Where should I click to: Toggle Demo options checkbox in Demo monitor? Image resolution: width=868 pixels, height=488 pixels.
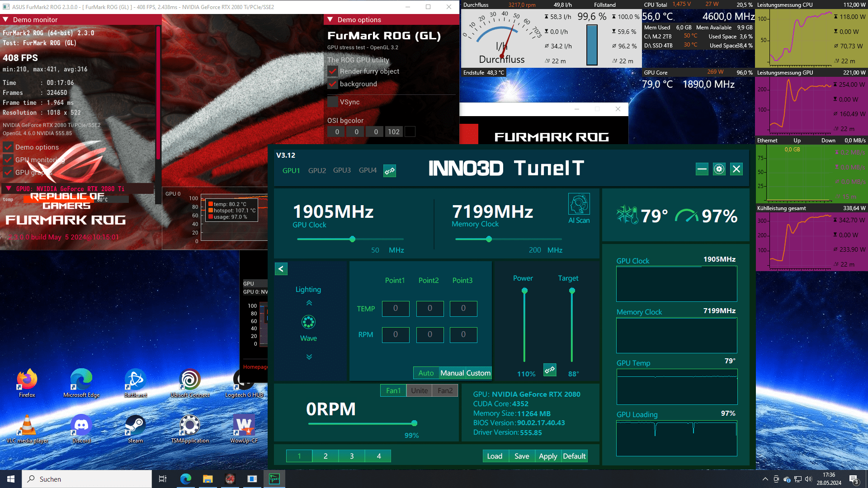click(8, 147)
